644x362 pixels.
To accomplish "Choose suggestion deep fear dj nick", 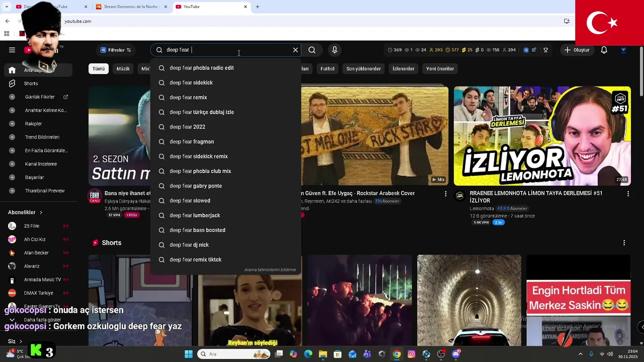I will pos(225,245).
